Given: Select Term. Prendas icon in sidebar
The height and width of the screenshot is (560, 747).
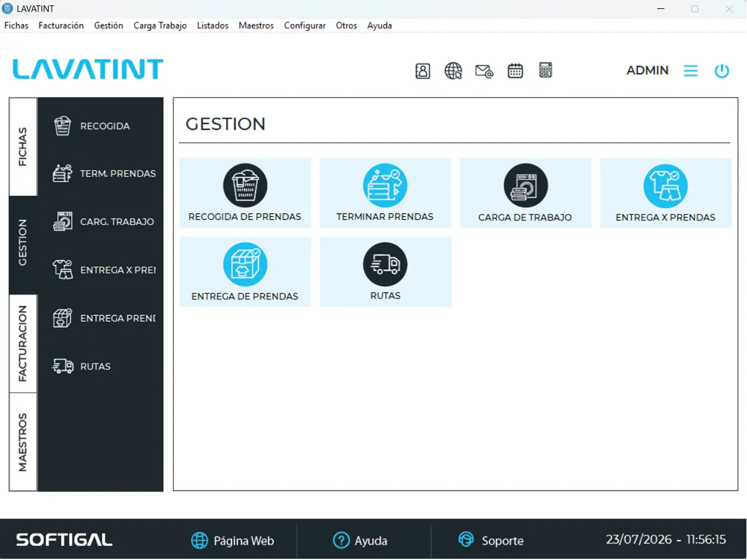Looking at the screenshot, I should coord(63,174).
